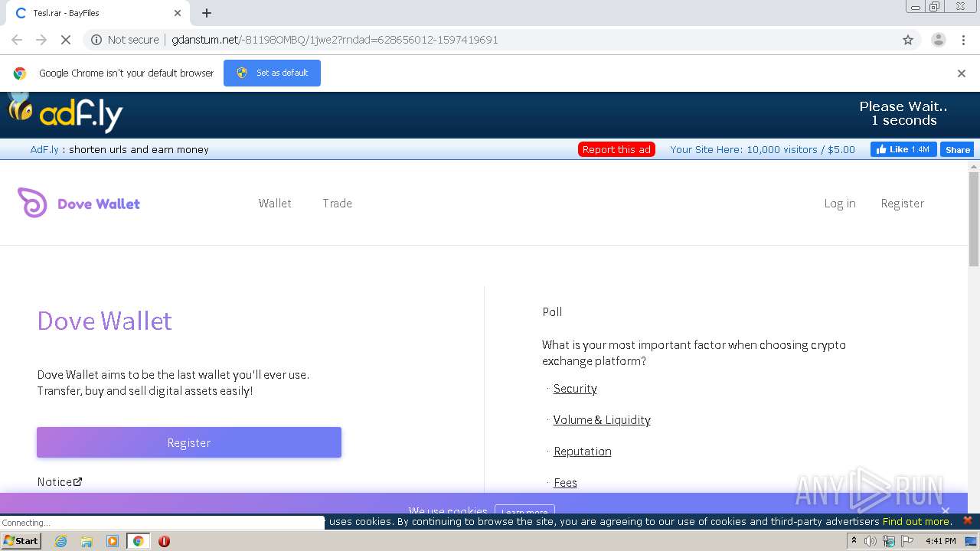Click the browser back arrow
Screen dimensions: 980x551
pos(17,40)
